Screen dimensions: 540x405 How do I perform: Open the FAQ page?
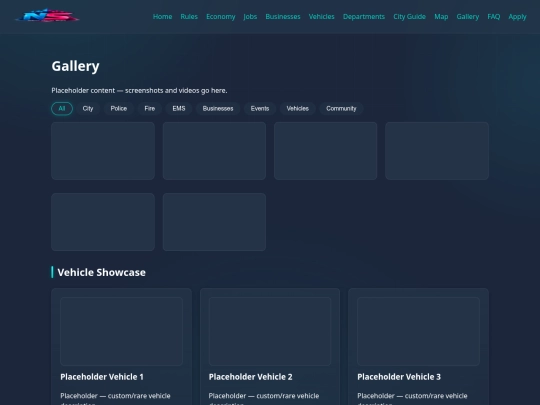[x=494, y=17]
